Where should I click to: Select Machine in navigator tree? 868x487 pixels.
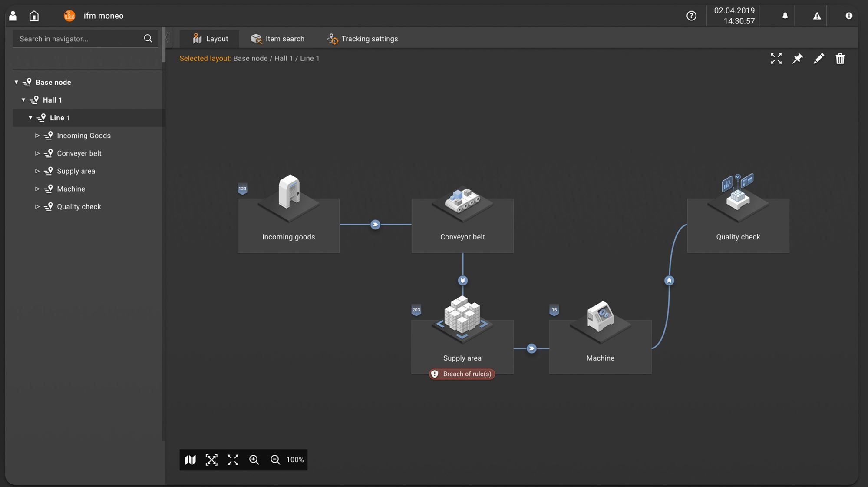pyautogui.click(x=71, y=189)
